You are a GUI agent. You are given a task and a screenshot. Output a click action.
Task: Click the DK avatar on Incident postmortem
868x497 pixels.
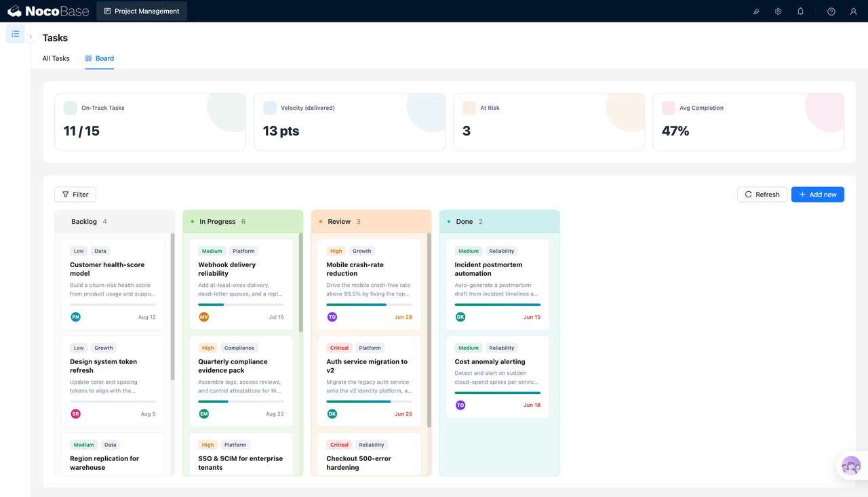460,317
